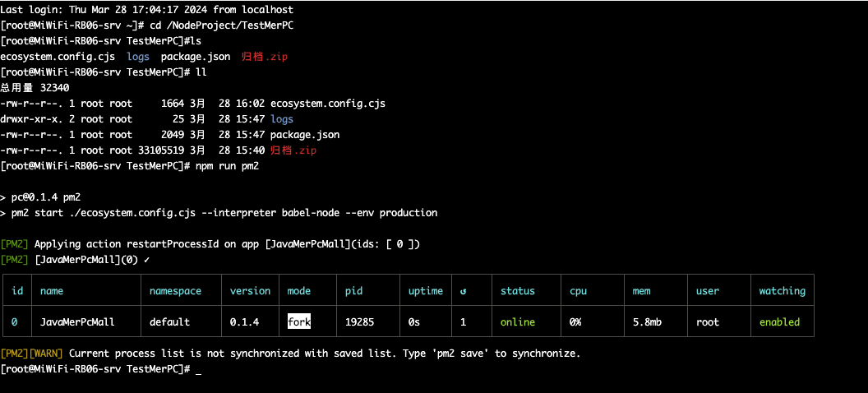Click 'ecosystem.config.cjs' in the 16:02 listing row

pyautogui.click(x=328, y=104)
